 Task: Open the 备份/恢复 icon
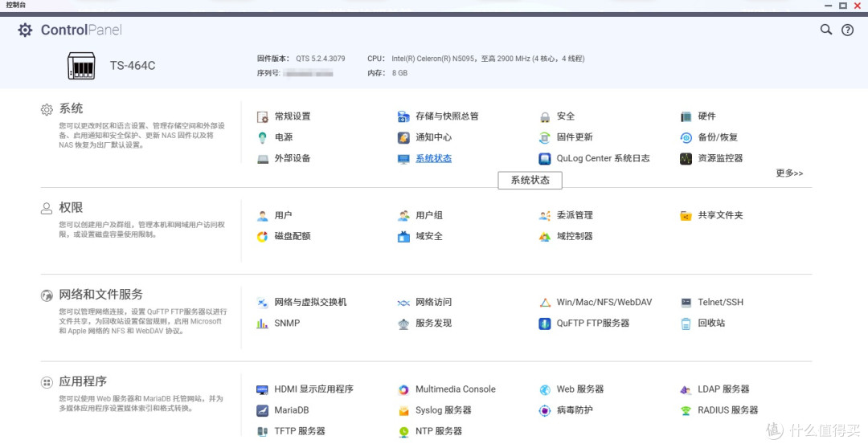(686, 138)
